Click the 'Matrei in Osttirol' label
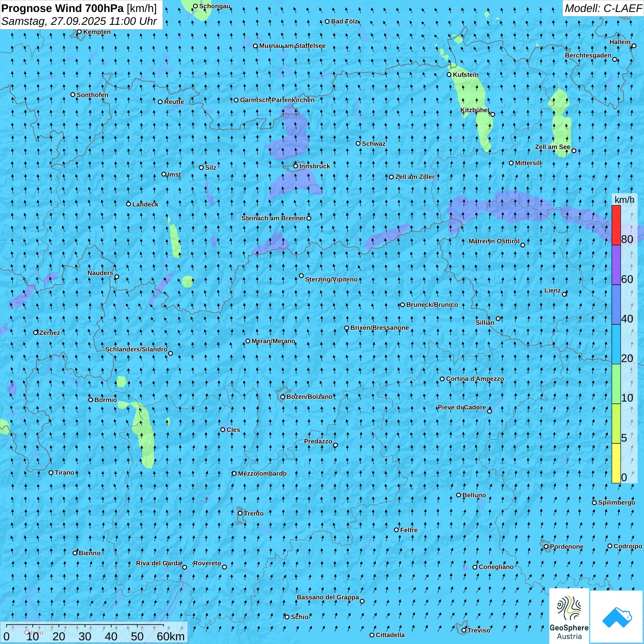Viewport: 644px width, 644px height. click(494, 241)
